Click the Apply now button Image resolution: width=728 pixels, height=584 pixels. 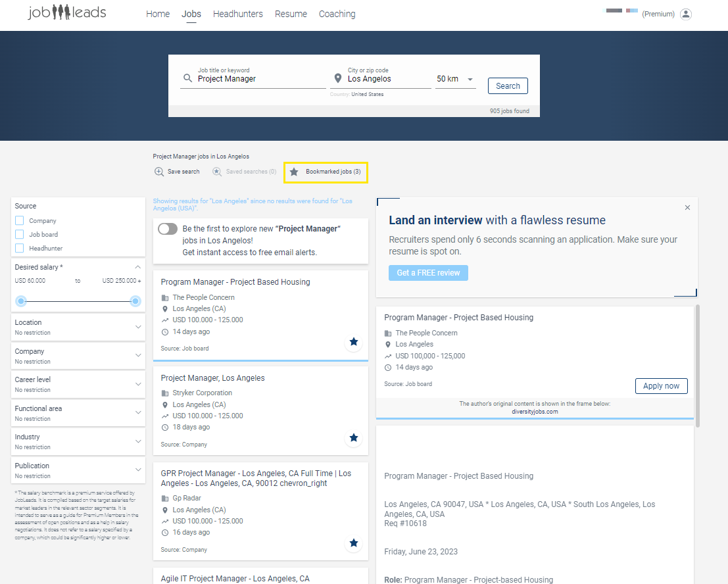pos(661,386)
